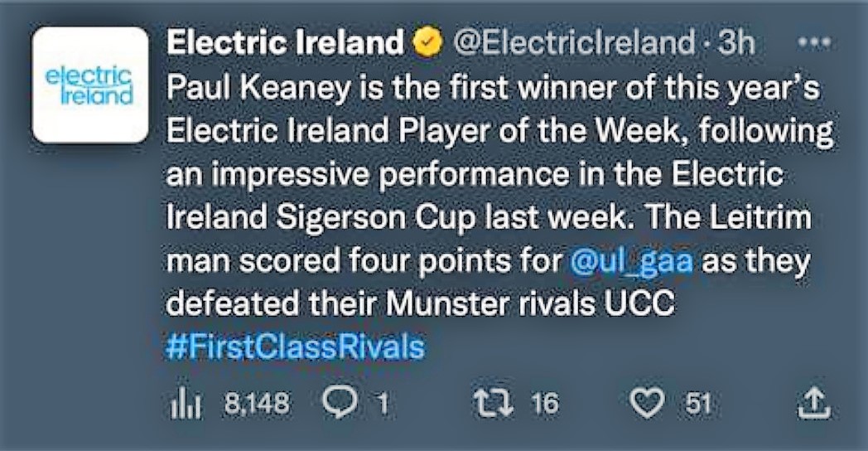Screen dimensions: 868x451
Task: Click the retweet arrows icon
Action: coord(494,403)
